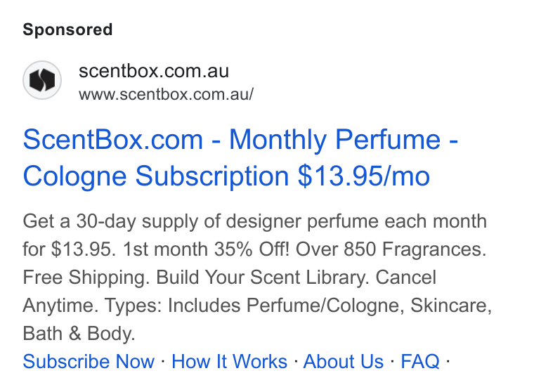Click the $13.95/mo price in the headline
This screenshot has width=534, height=392.
pos(363,176)
